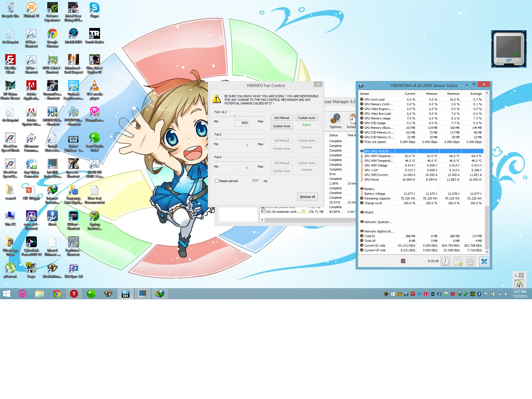The width and height of the screenshot is (532, 399).
Task: Adjust the Fan1 & 2 speed slider
Action: click(234, 116)
